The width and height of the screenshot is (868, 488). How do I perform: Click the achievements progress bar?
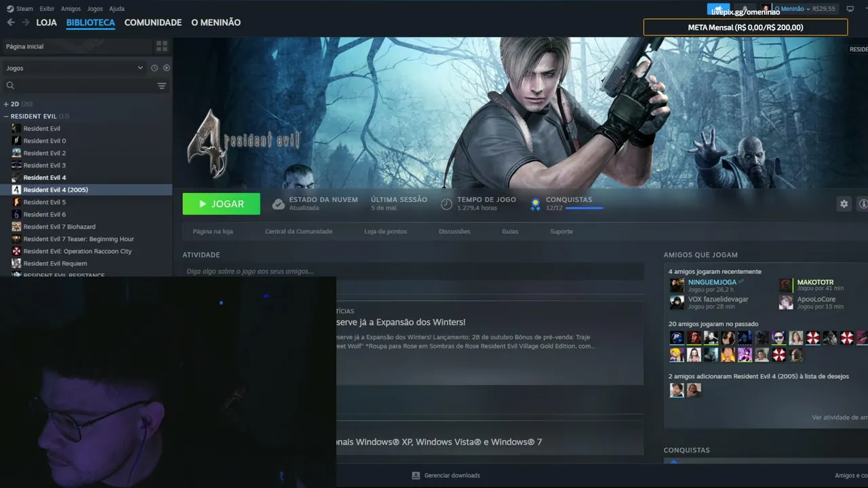click(x=584, y=208)
